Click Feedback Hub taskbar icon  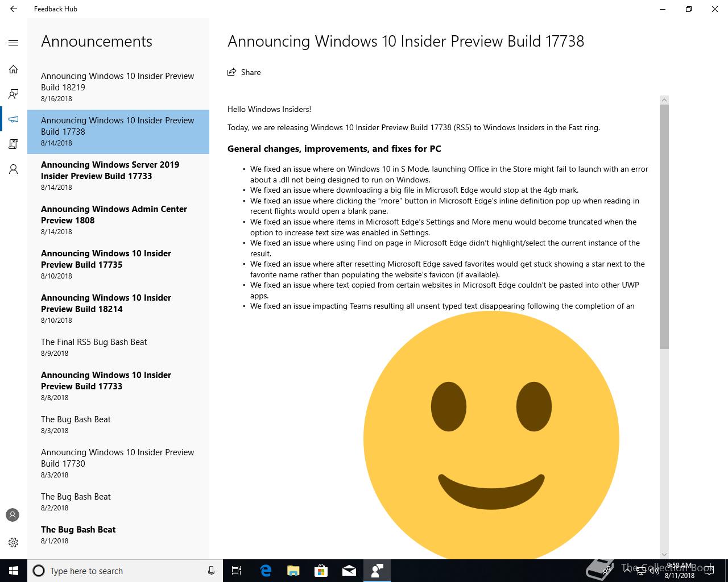click(x=377, y=571)
